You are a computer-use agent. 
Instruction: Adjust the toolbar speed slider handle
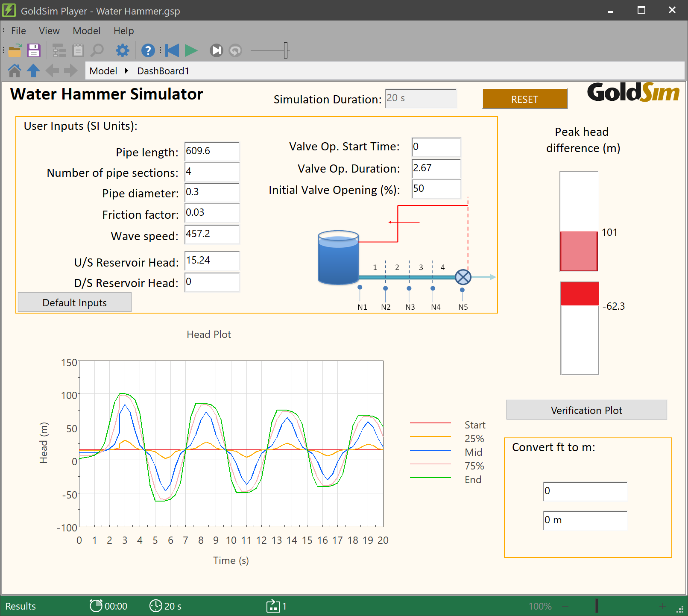click(x=286, y=50)
